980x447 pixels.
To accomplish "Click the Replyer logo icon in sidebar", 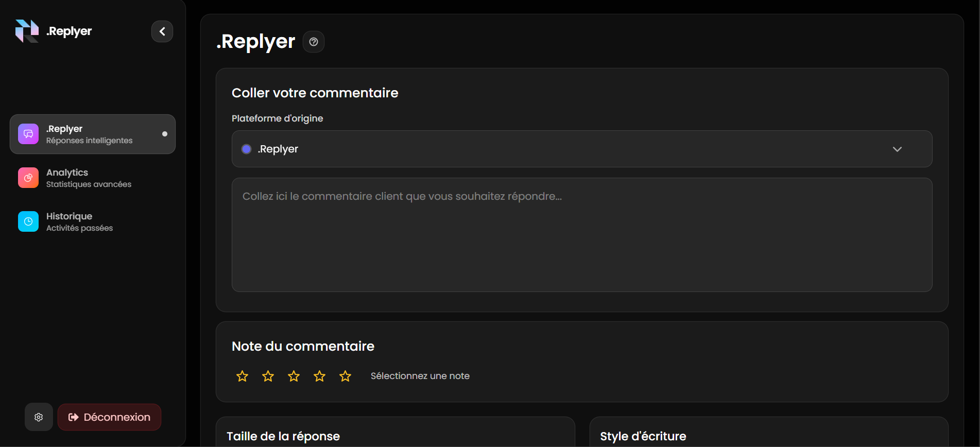I will 27,31.
